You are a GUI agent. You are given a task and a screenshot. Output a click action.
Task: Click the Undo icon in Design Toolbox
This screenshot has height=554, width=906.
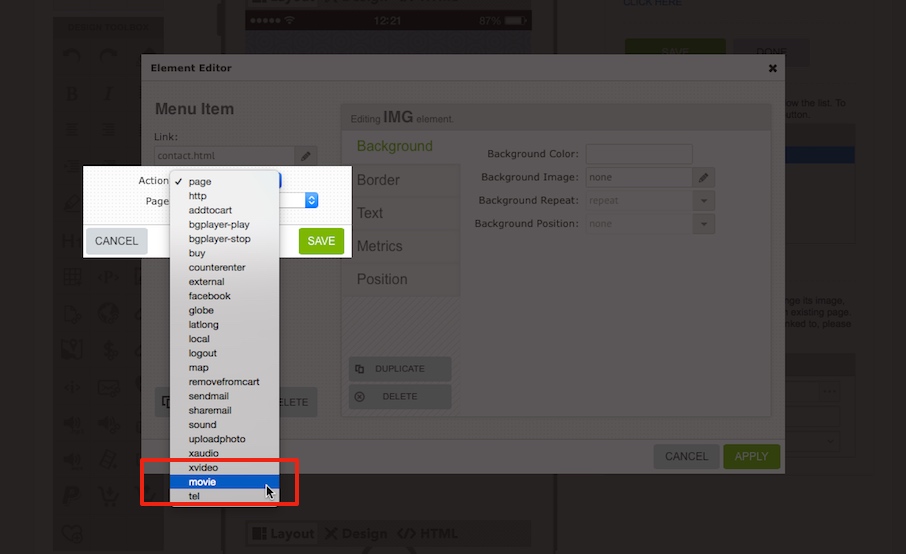(x=72, y=57)
